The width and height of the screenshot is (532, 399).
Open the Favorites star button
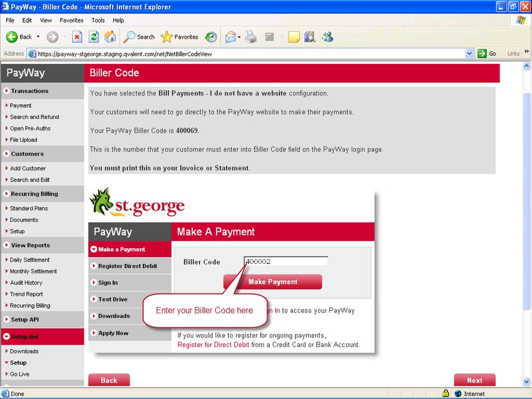click(180, 37)
